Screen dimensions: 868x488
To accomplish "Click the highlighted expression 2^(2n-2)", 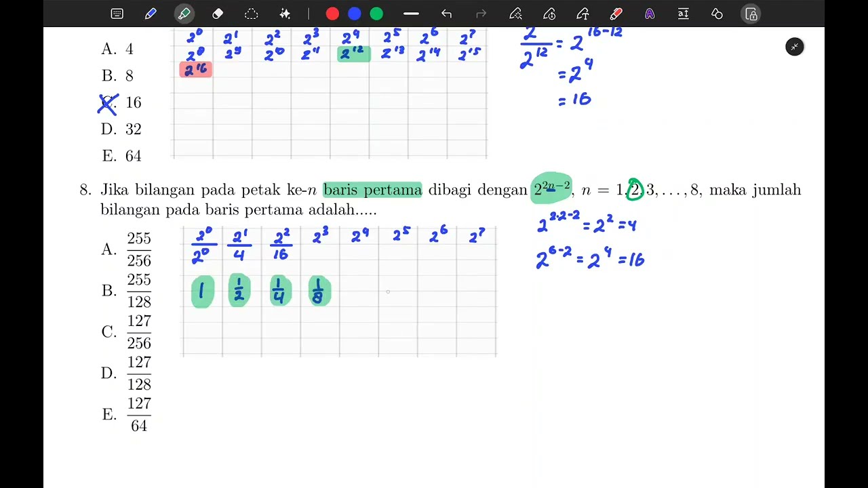I will [551, 188].
